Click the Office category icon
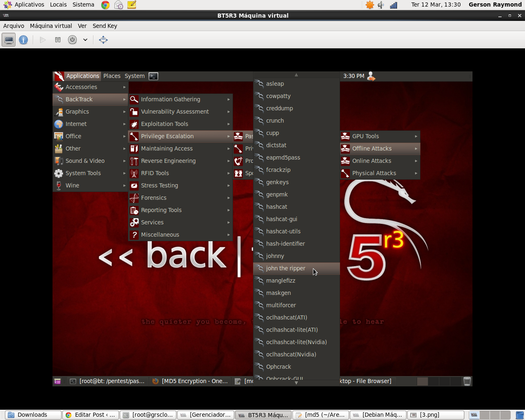The height and width of the screenshot is (420, 525). click(x=59, y=136)
